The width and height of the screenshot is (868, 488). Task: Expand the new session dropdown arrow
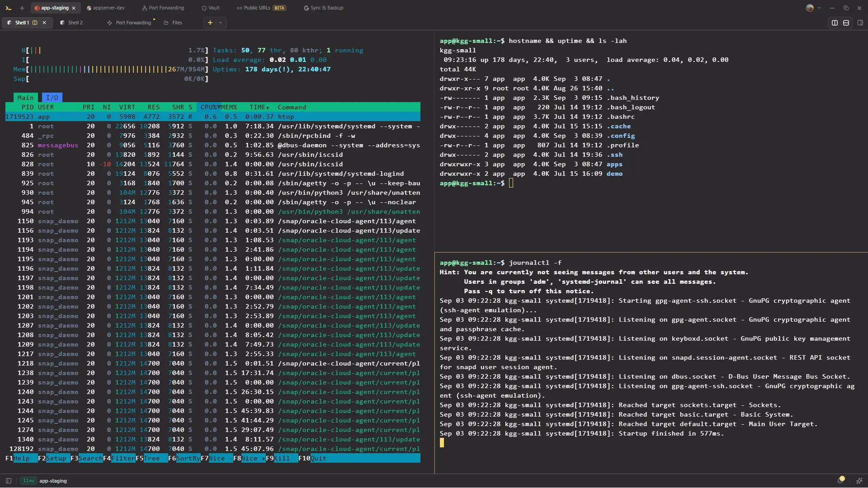pyautogui.click(x=221, y=23)
